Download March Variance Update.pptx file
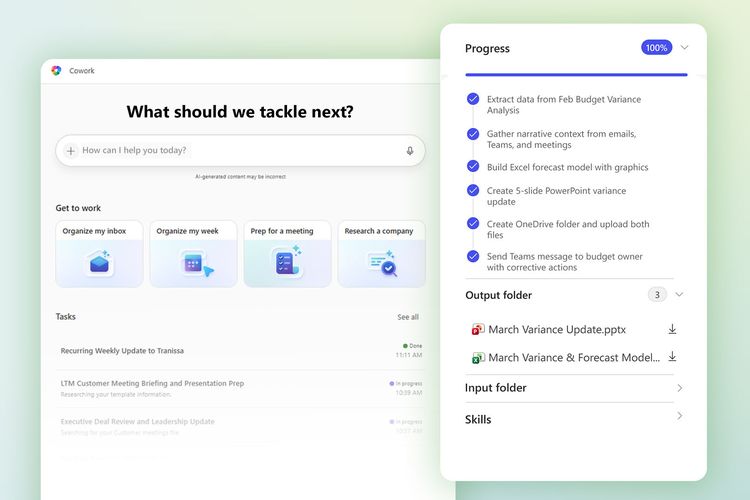Image resolution: width=750 pixels, height=500 pixels. click(x=673, y=329)
